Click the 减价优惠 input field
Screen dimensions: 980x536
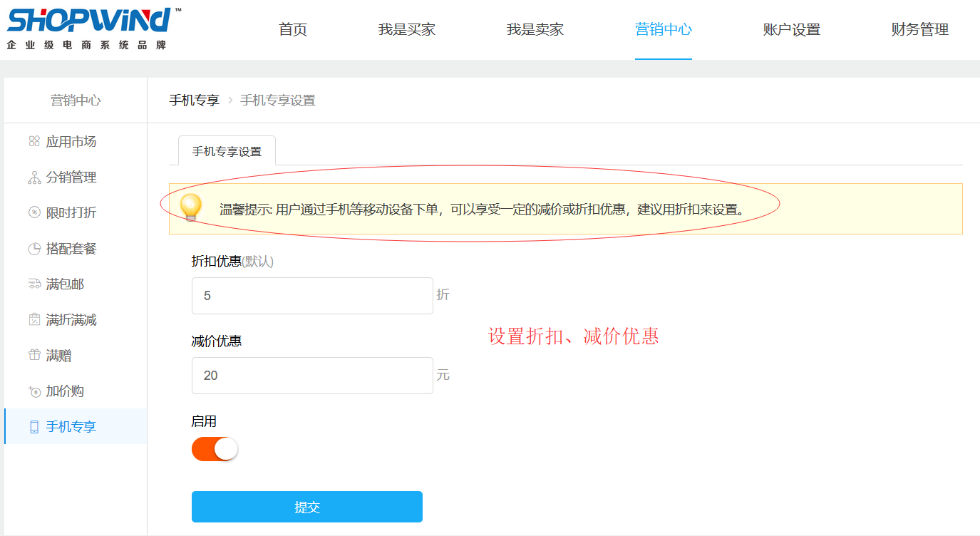coord(312,375)
